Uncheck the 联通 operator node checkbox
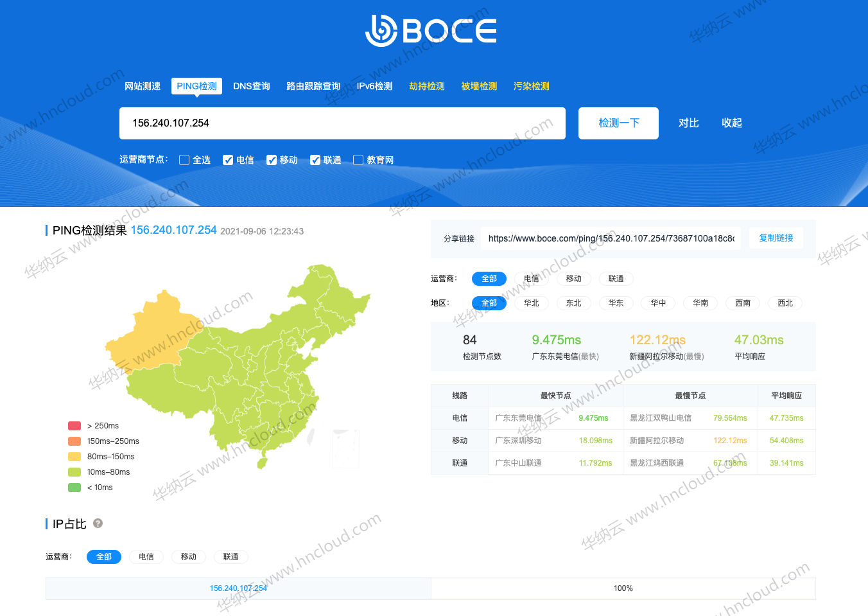This screenshot has width=868, height=616. [315, 160]
